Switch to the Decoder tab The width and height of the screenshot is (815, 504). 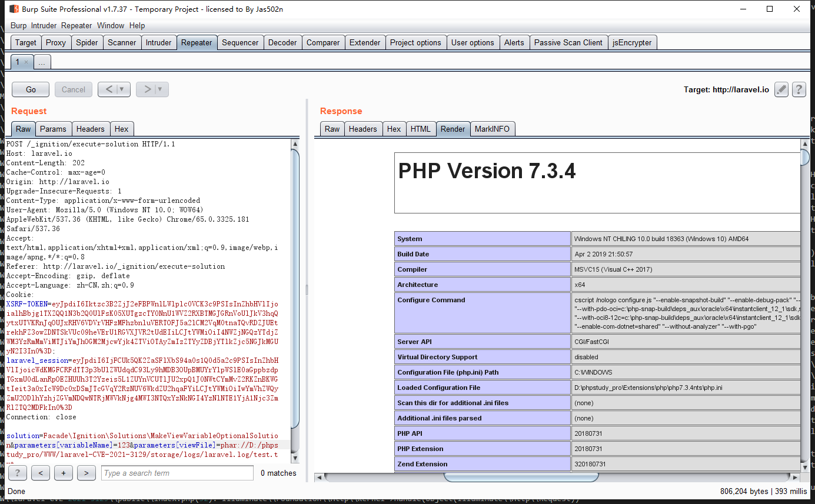pyautogui.click(x=282, y=42)
